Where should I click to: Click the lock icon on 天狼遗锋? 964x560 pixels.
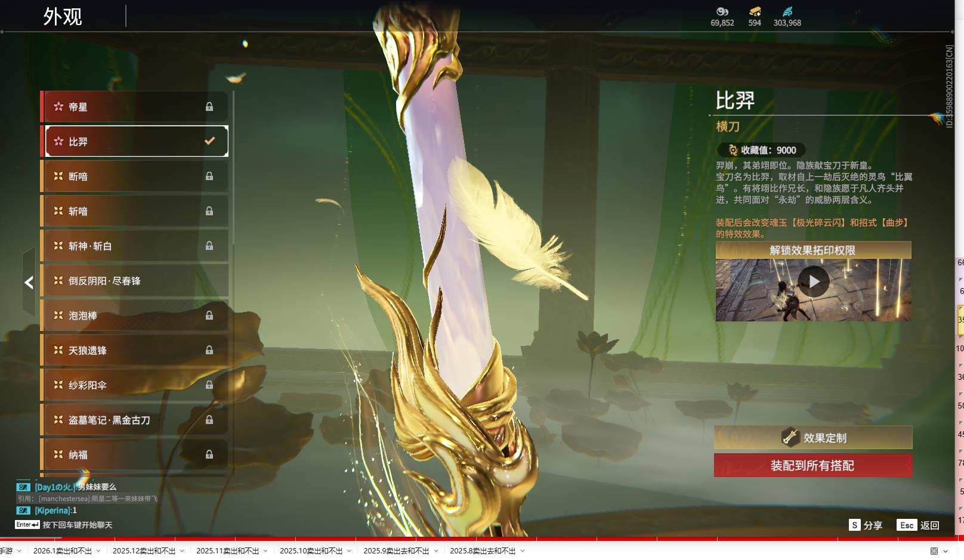[209, 350]
